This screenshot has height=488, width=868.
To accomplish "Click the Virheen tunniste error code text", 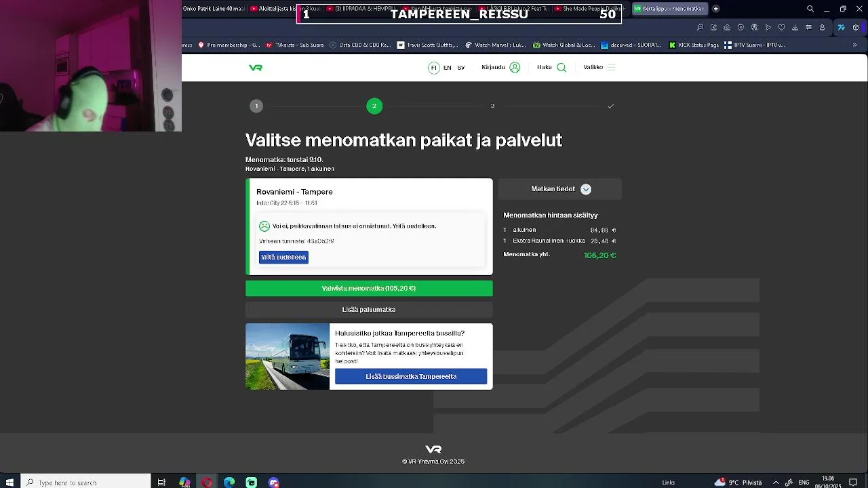I will point(296,241).
